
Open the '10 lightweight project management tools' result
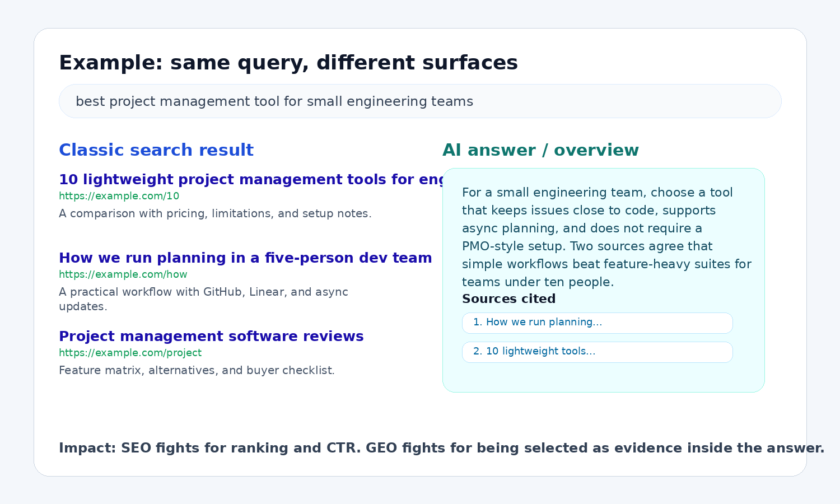[x=250, y=180]
